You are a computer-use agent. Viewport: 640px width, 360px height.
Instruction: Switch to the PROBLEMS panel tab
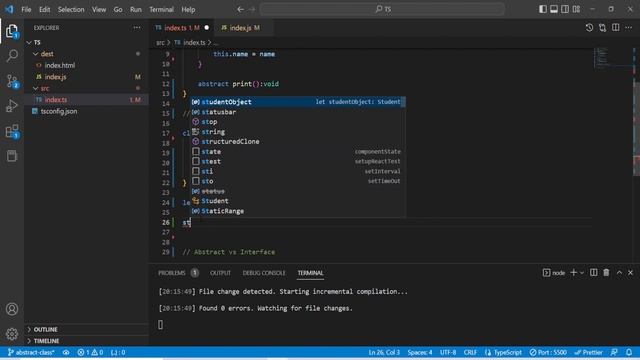pyautogui.click(x=178, y=273)
